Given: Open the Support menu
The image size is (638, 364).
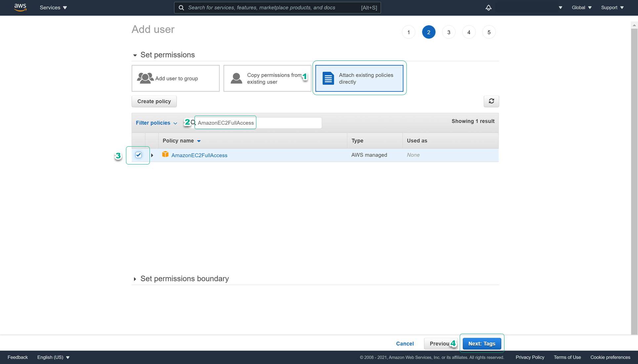Looking at the screenshot, I should coord(612,8).
